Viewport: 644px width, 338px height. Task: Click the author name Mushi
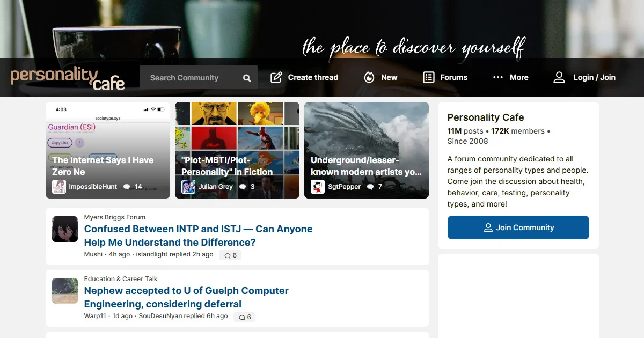(93, 254)
